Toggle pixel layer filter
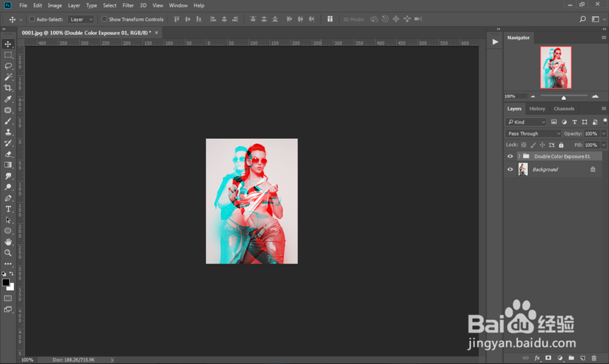609x364 pixels. coord(554,122)
